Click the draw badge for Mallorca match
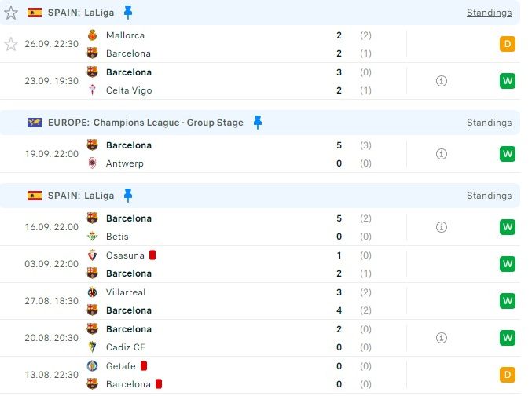Screen dimensions: 532x396 (507, 44)
